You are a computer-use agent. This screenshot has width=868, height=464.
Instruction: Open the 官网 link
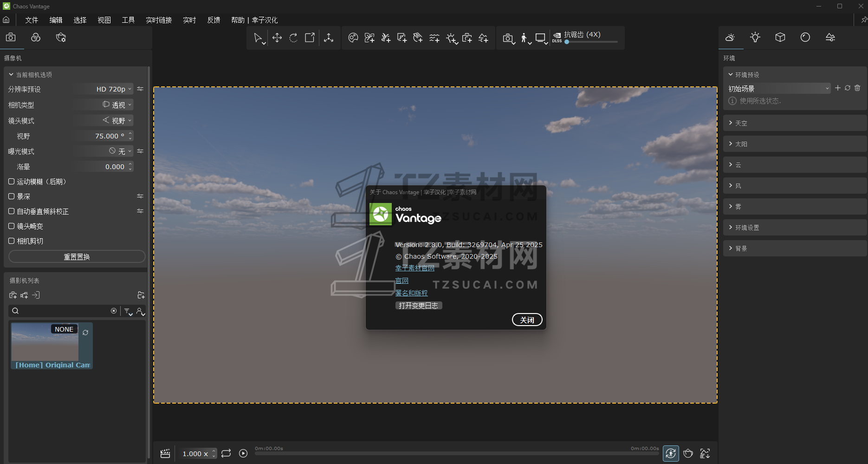pos(402,281)
